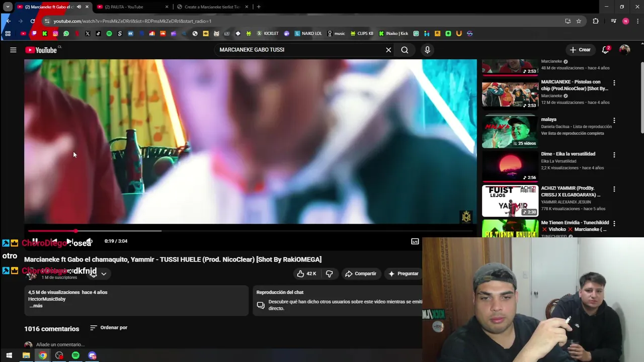Mute the video with the player volume icon
Viewport: 644px width, 362px height.
point(89,241)
